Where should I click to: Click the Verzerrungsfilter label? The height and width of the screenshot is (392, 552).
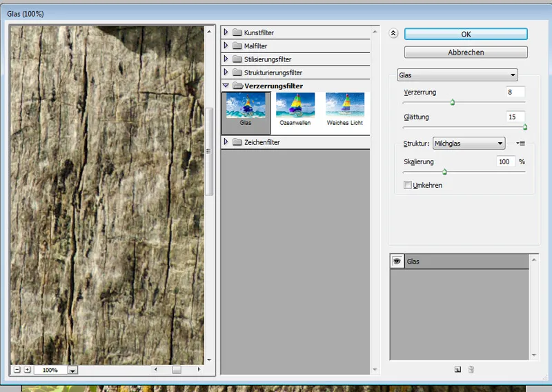click(x=273, y=86)
